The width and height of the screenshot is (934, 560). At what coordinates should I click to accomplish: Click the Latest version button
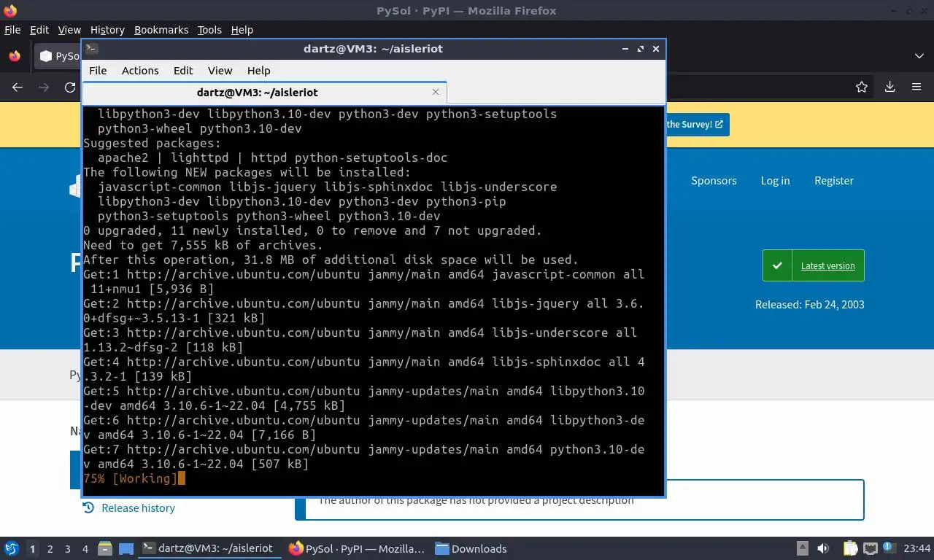814,265
